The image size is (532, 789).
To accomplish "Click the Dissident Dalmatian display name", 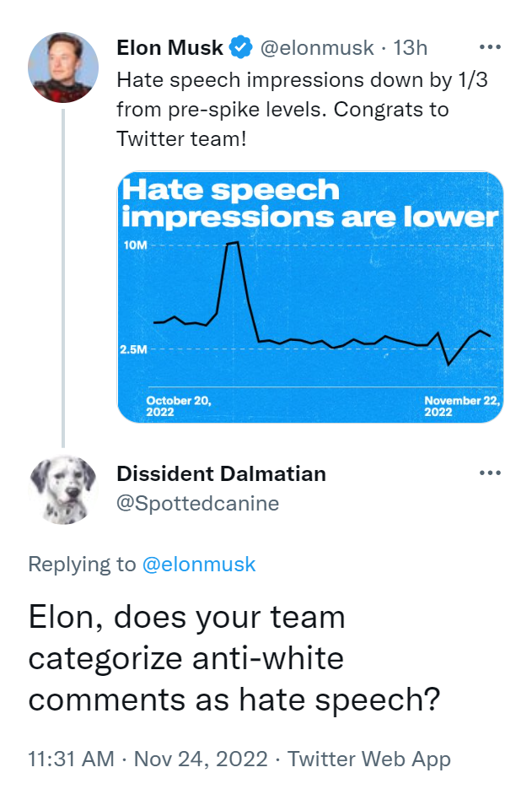I will 221,473.
